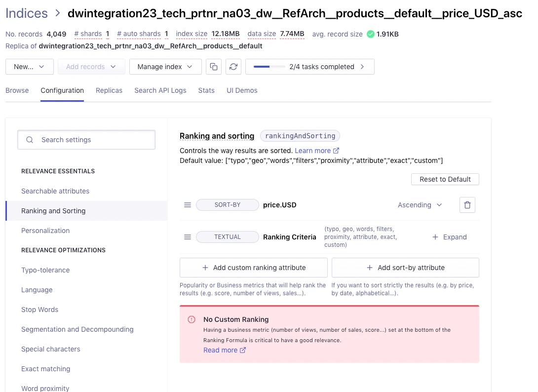Open the index copy icon next to Manage index
Screen dimensions: 538x392
215,66
